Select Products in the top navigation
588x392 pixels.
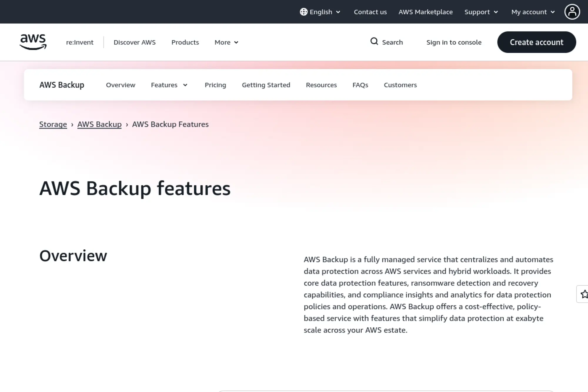[x=185, y=42]
